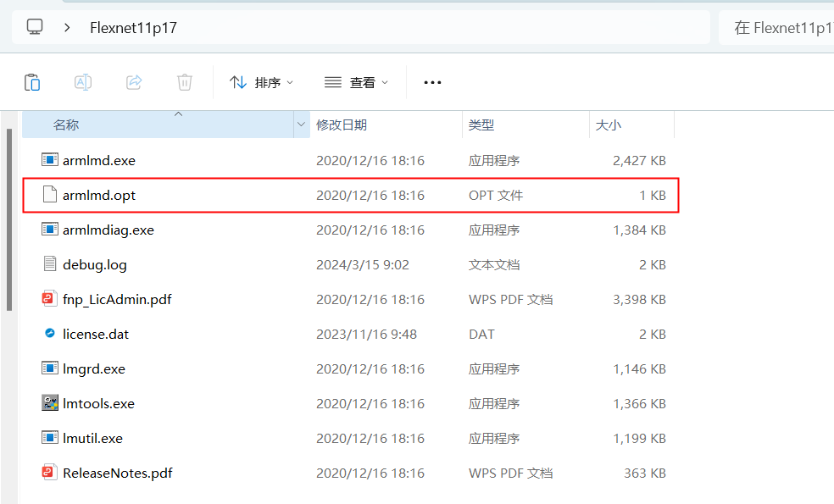Click the Flexnet11p17 breadcrumb folder
This screenshot has width=834, height=504.
point(133,27)
